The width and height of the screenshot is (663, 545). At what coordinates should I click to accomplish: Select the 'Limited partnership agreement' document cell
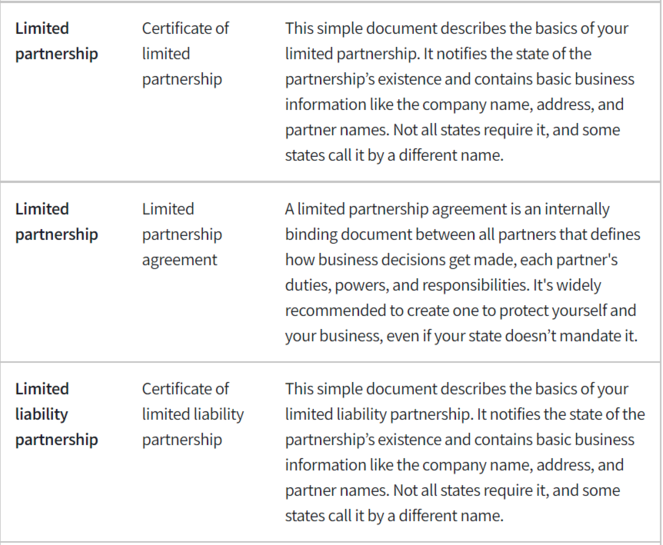[182, 234]
